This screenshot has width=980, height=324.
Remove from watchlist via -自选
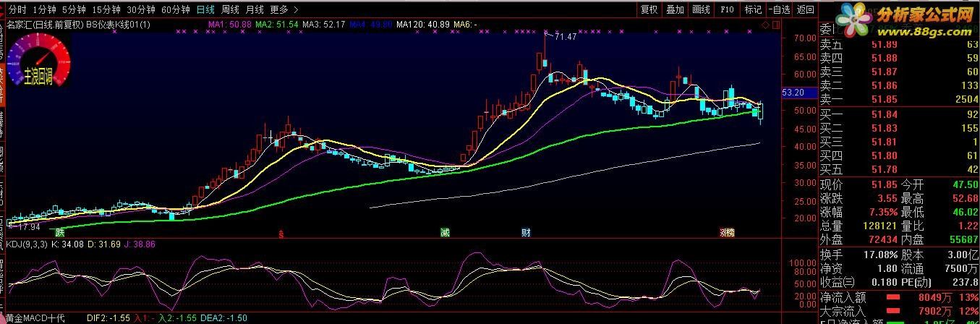(x=778, y=9)
